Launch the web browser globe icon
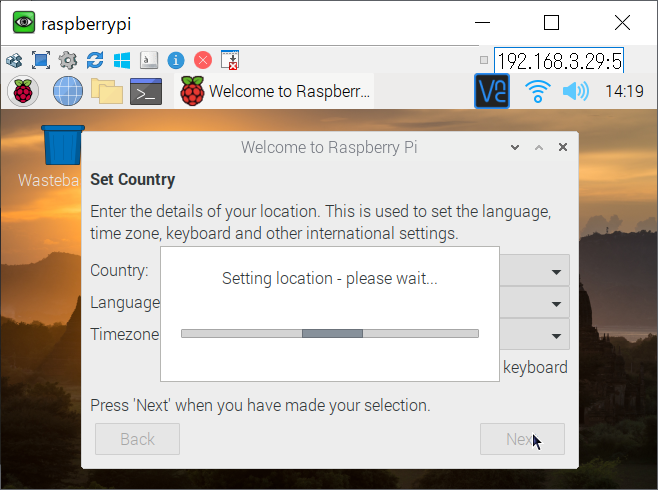This screenshot has height=490, width=658. click(68, 91)
